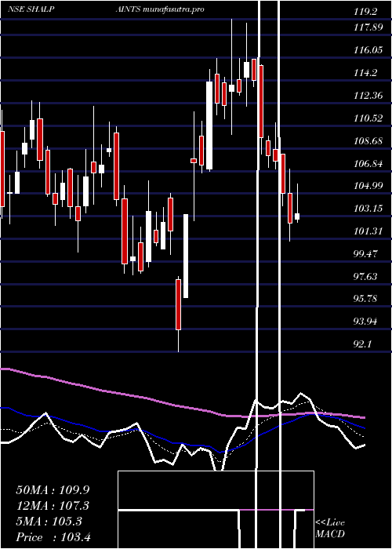The height and width of the screenshot is (549, 392).
Task: Click the <<Live MACD label
Action: tap(330, 529)
